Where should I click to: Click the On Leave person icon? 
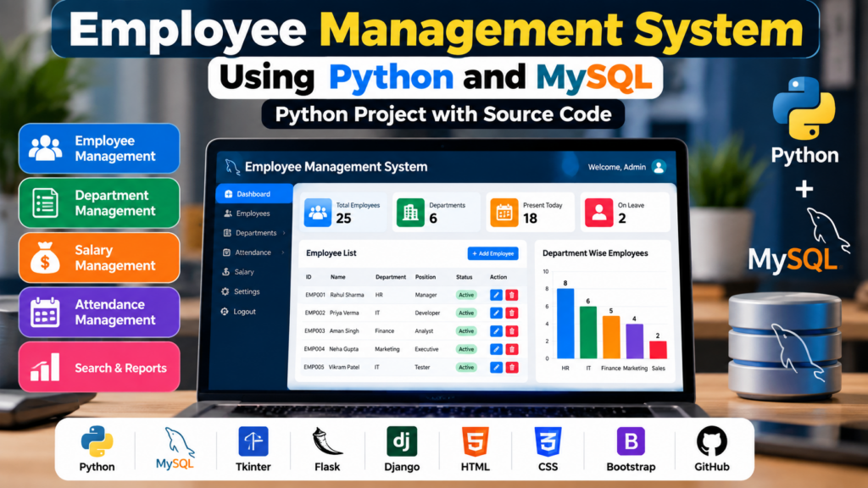click(599, 213)
